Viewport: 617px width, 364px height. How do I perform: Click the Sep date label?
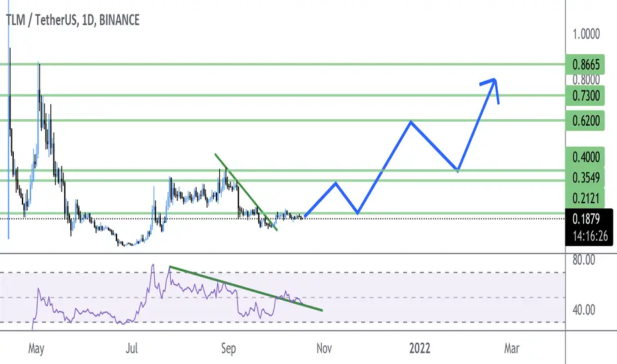228,349
